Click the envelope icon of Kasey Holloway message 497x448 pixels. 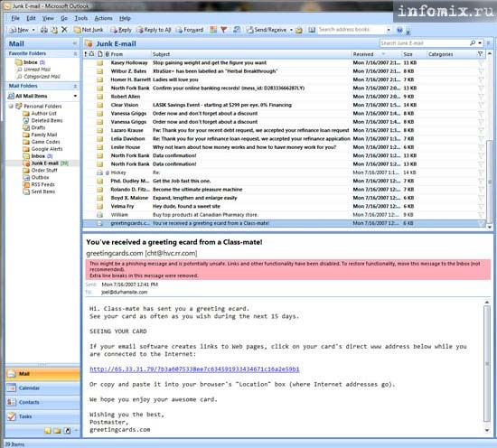point(99,62)
